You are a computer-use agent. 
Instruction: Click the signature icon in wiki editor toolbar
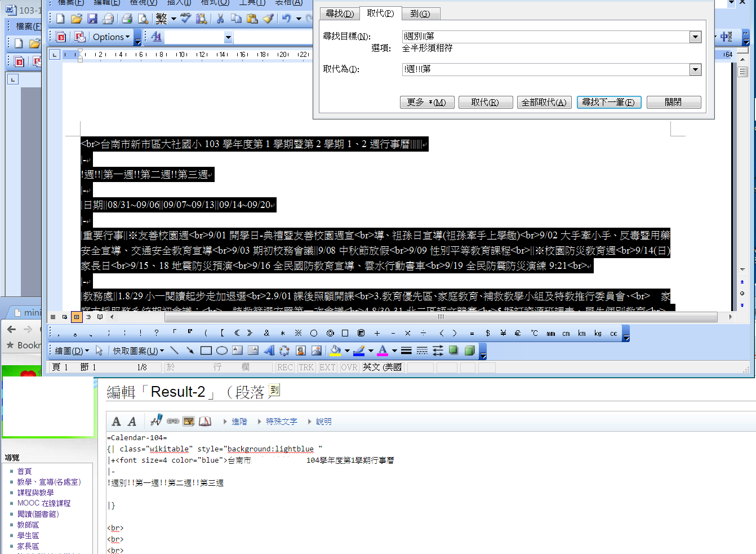(x=157, y=420)
